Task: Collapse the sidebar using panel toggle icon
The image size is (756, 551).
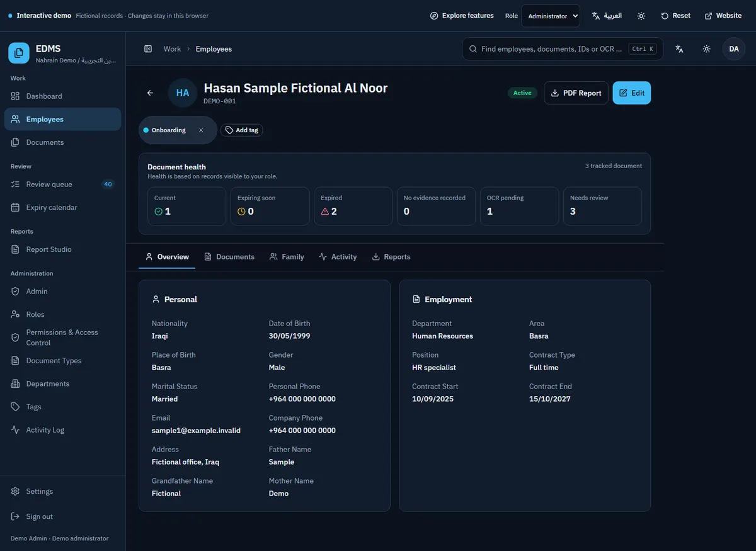Action: [x=148, y=49]
